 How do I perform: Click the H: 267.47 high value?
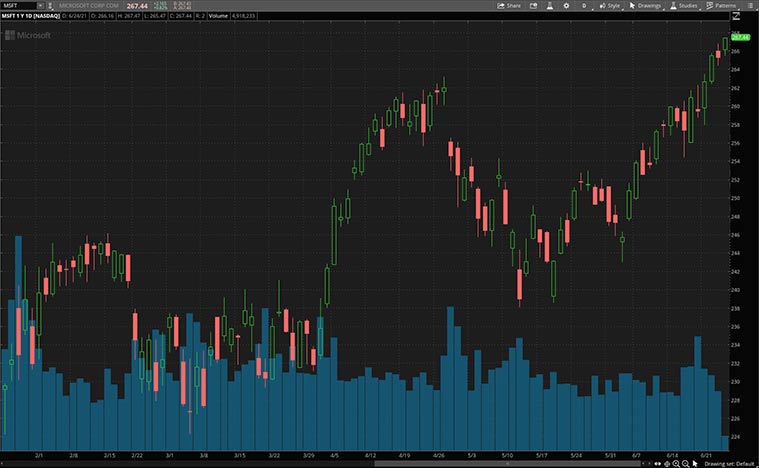[129, 16]
